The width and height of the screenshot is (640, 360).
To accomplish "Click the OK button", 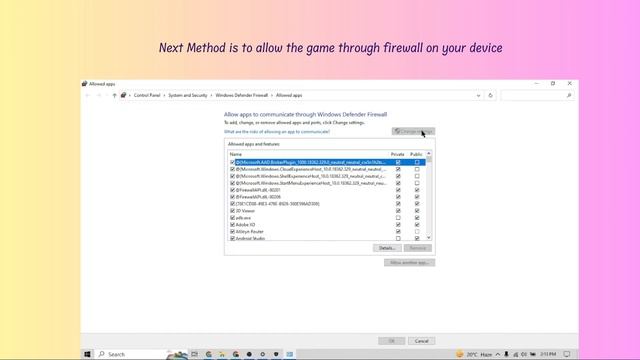I will (391, 341).
